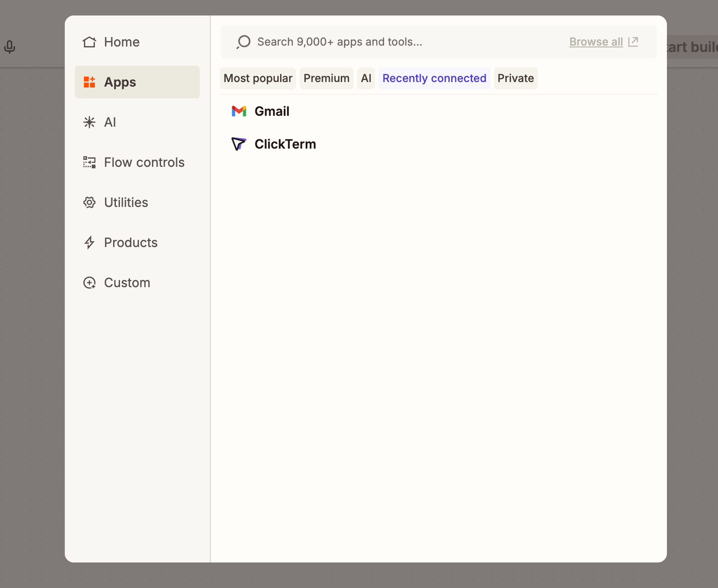The width and height of the screenshot is (718, 588).
Task: Click the orange Apps grid icon
Action: (x=89, y=82)
